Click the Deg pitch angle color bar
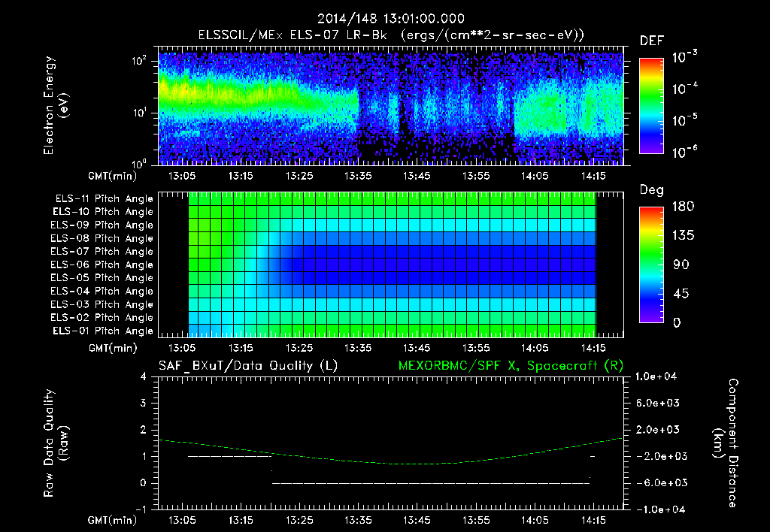Screen dimensions: 770x532 click(651, 264)
